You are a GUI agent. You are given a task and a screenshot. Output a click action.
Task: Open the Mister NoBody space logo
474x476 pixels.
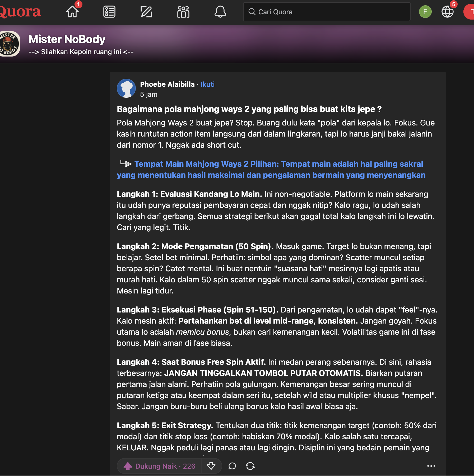coord(10,44)
